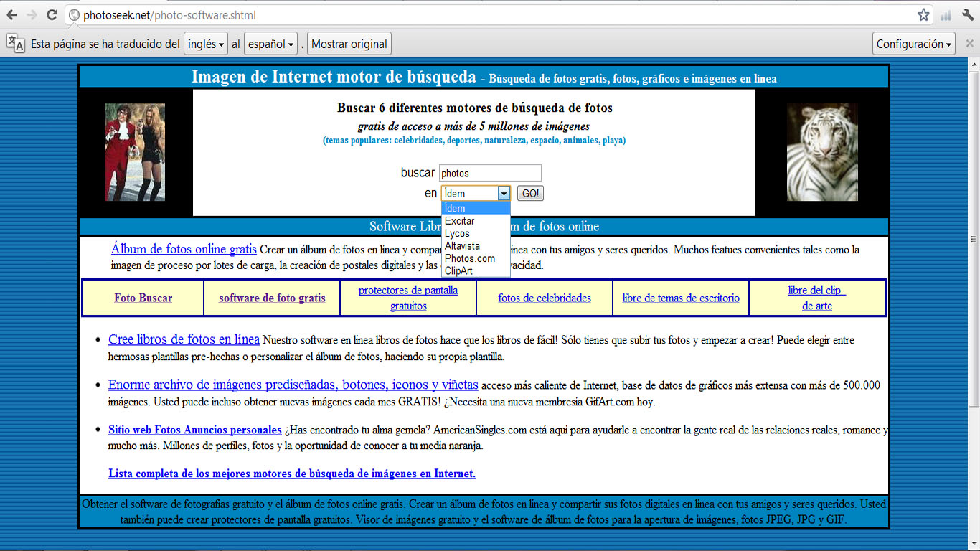Open Sitio web Fotos Anuncios personales link
The width and height of the screenshot is (980, 551).
(195, 430)
